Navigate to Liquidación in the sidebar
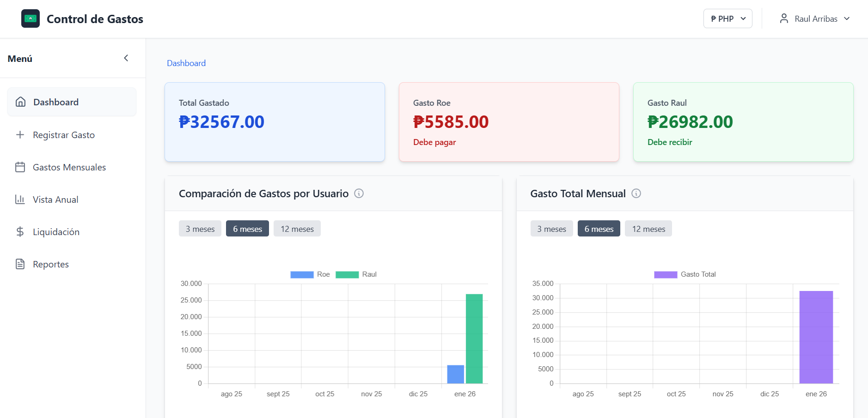Viewport: 868px width, 418px height. (x=72, y=232)
